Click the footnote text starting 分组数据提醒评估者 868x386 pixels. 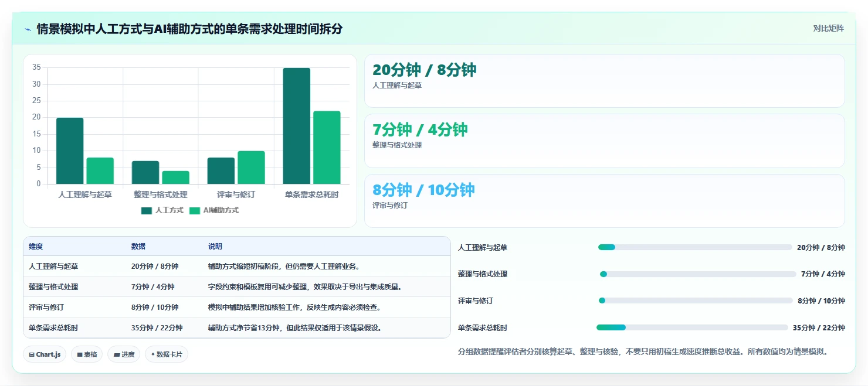coord(642,352)
